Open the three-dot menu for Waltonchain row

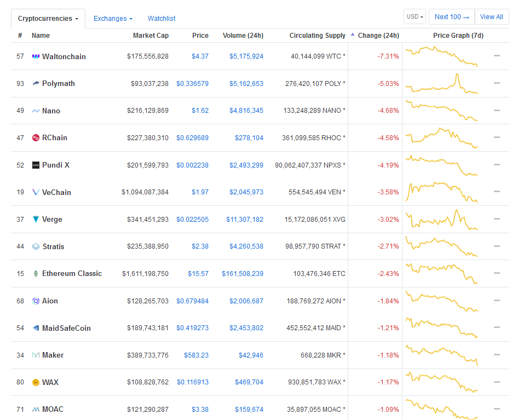(x=497, y=55)
